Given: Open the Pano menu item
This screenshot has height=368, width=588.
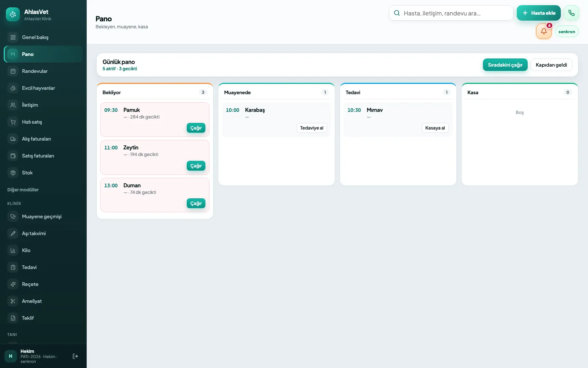Looking at the screenshot, I should pos(43,54).
